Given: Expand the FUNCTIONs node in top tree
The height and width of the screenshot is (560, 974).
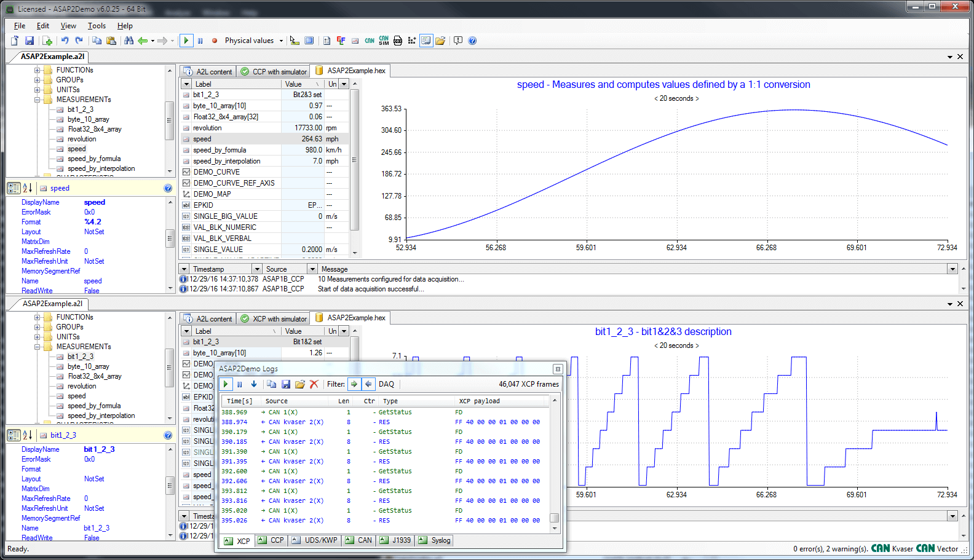Looking at the screenshot, I should click(38, 70).
